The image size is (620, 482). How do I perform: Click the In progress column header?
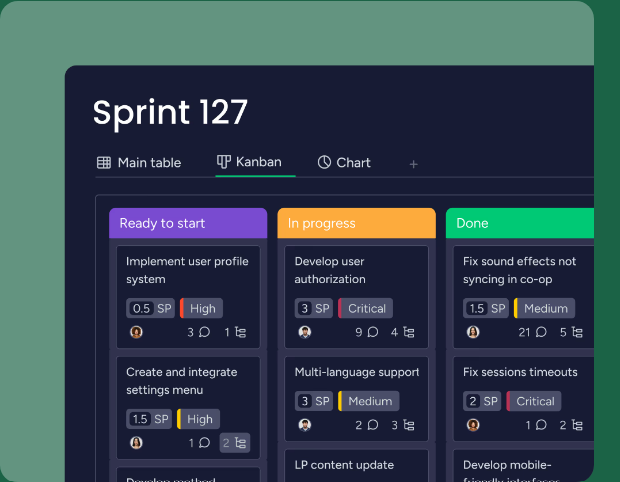[x=356, y=223]
